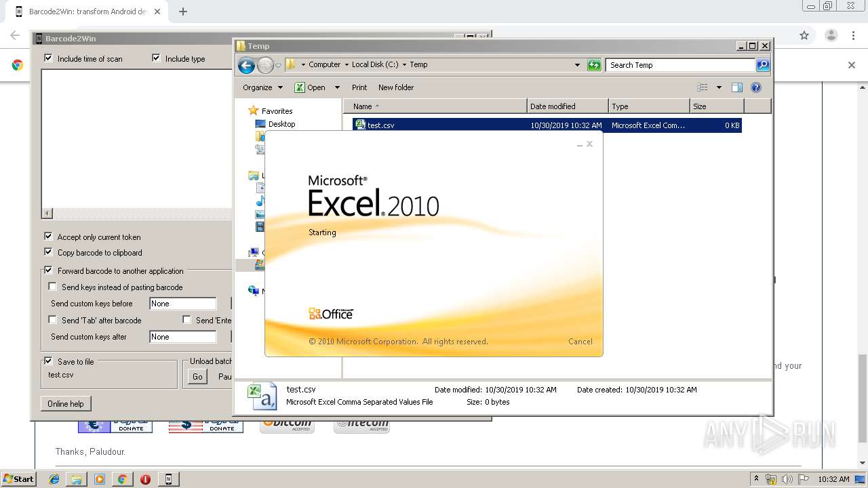Expand Computer breadcrumb arrow
The height and width of the screenshot is (488, 868).
point(346,65)
